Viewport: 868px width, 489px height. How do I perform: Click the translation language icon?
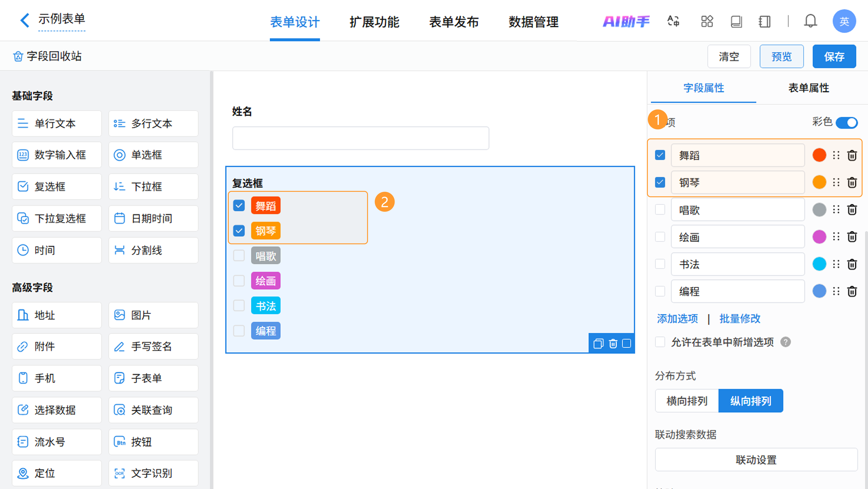(x=673, y=21)
